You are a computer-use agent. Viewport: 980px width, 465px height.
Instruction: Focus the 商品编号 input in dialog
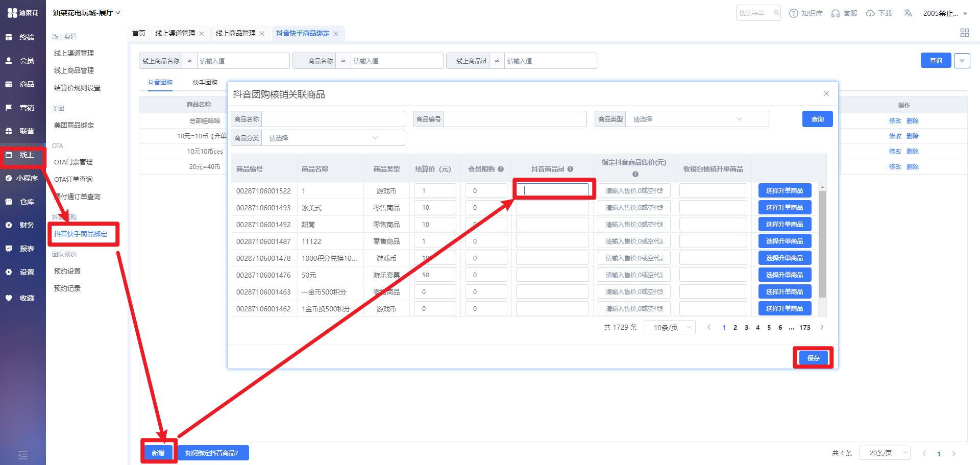(515, 119)
